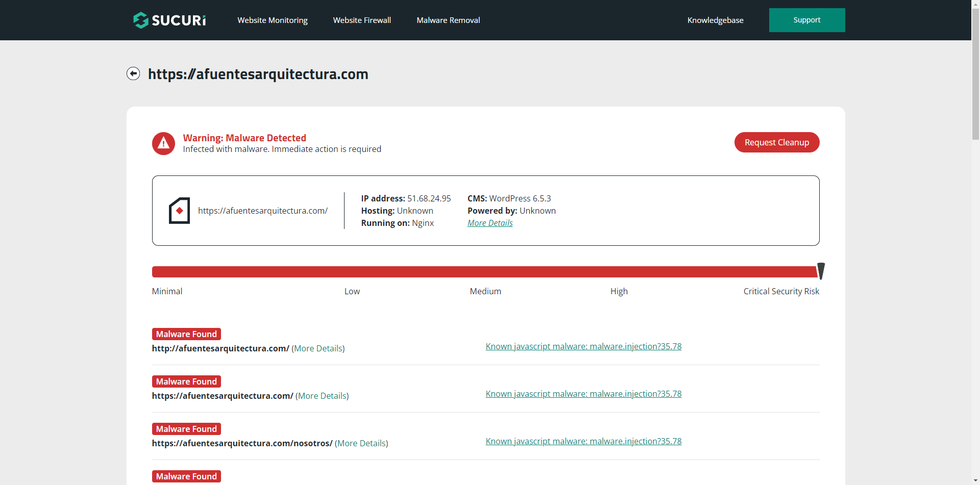Click the https://afuentesarquitectura.com/ URL in the info box

pos(263,211)
